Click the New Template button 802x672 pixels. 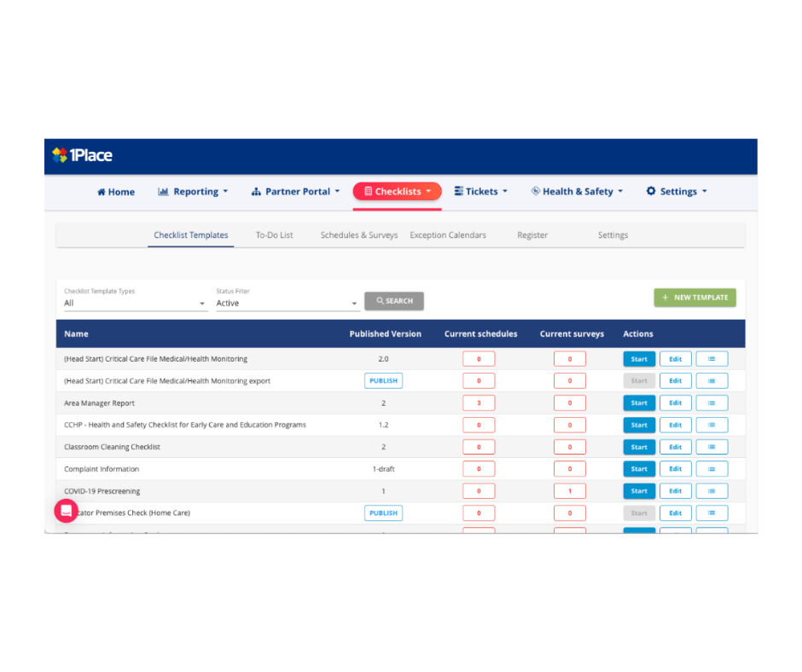(x=694, y=298)
